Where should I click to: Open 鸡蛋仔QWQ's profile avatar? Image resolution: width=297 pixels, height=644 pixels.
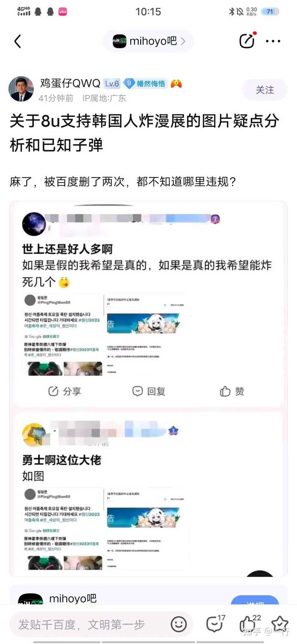pos(21,89)
